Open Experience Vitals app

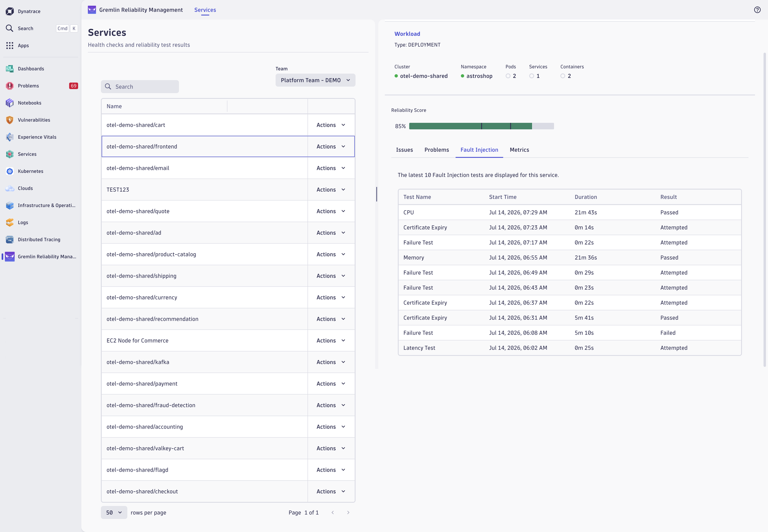41,137
